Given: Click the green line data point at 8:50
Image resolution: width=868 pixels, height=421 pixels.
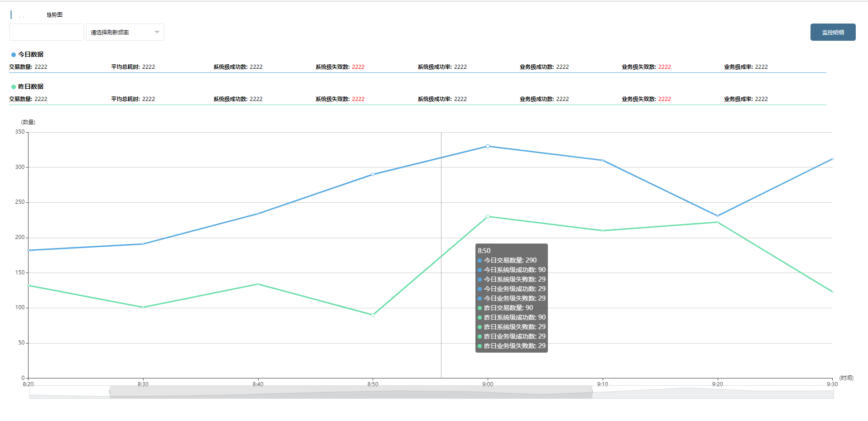Looking at the screenshot, I should (373, 315).
